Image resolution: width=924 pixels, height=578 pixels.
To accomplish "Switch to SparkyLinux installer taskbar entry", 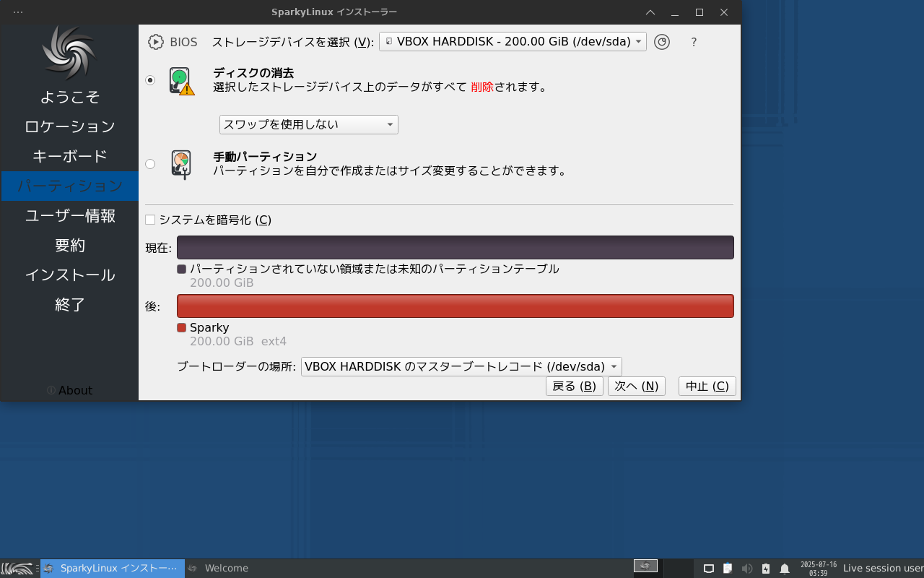I will (113, 569).
